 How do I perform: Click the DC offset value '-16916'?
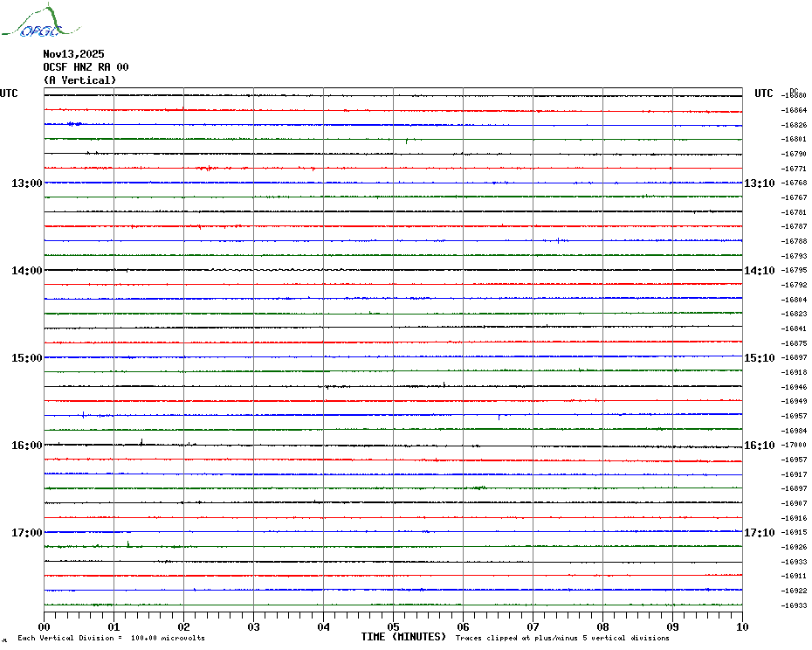pos(794,518)
